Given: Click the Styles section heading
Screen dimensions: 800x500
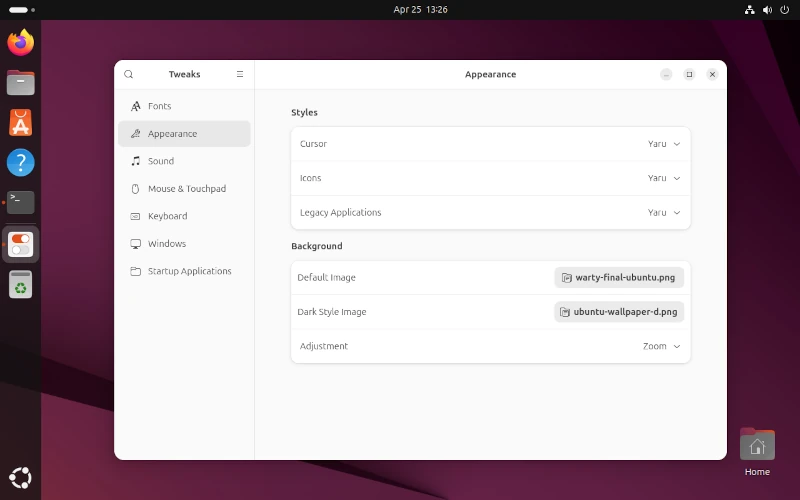Looking at the screenshot, I should click(x=304, y=112).
